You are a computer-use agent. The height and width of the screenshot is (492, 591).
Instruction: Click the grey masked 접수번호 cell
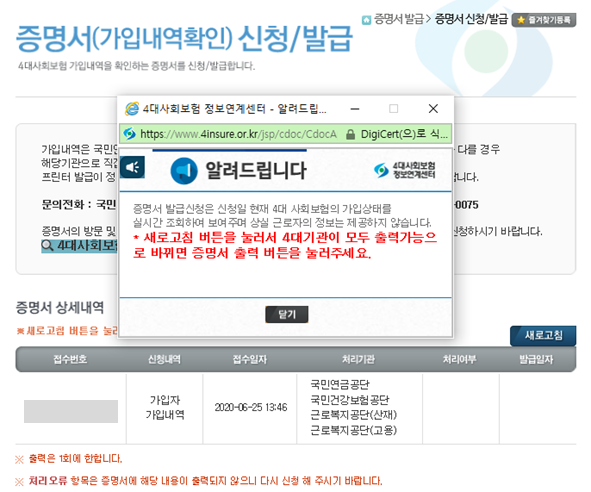tap(71, 411)
